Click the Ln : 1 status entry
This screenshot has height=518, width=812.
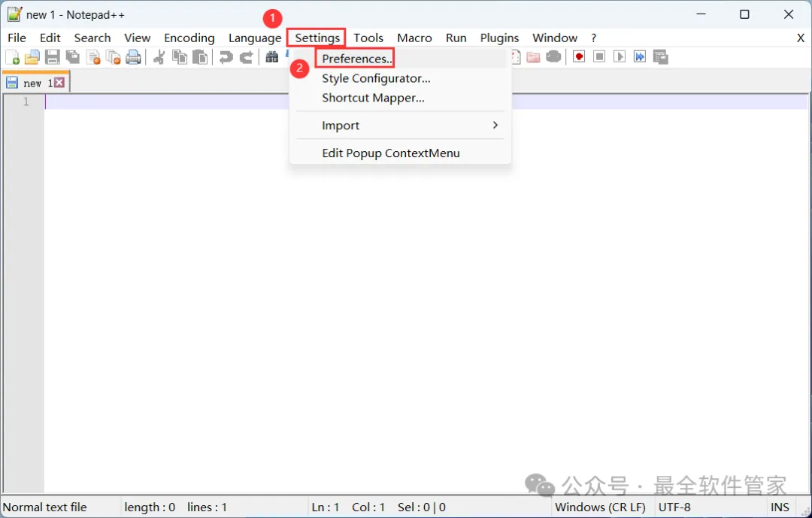326,507
